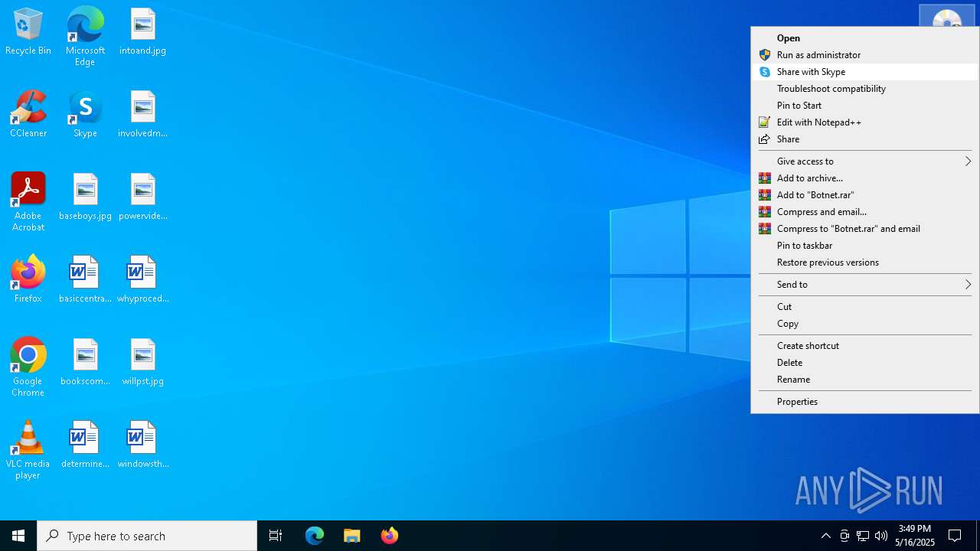Select the determine... Word document icon

point(85,445)
